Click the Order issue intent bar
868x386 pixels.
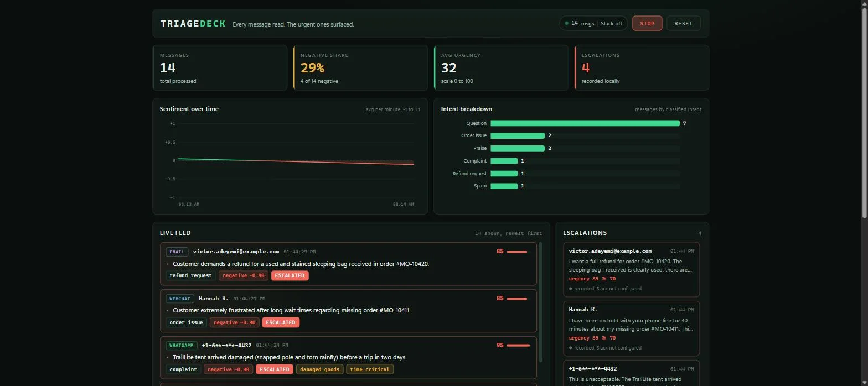click(518, 135)
